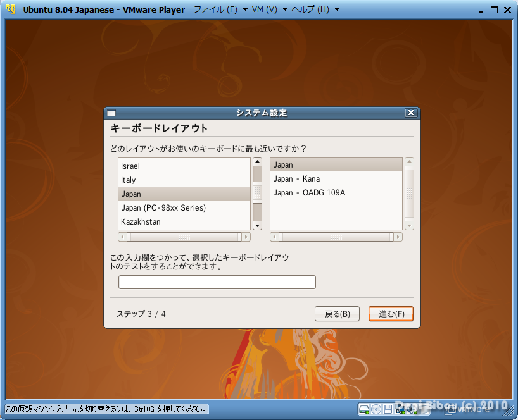Screen dimensions: 518x420
Task: Select Israel in the country list
Action: click(184, 166)
